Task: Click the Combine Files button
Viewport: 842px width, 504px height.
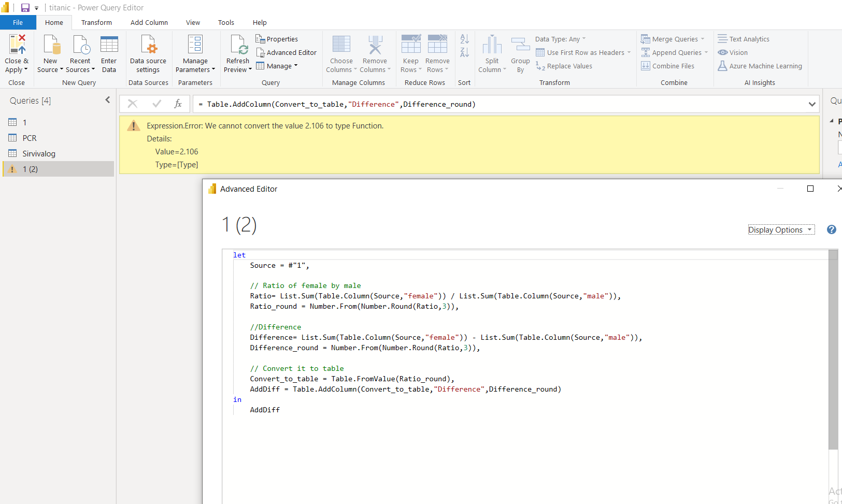Action: [667, 66]
